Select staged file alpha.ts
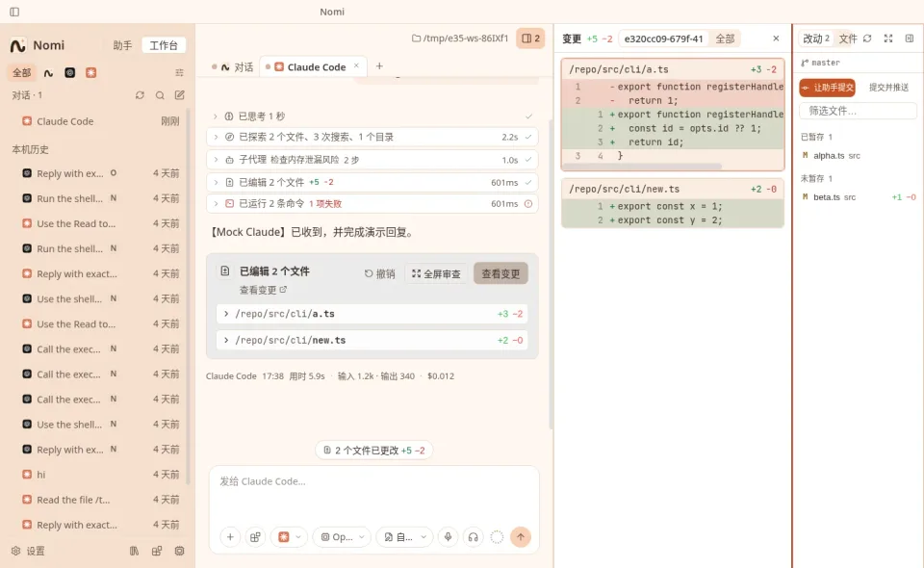Screen dimensions: 924x568 tap(858, 156)
